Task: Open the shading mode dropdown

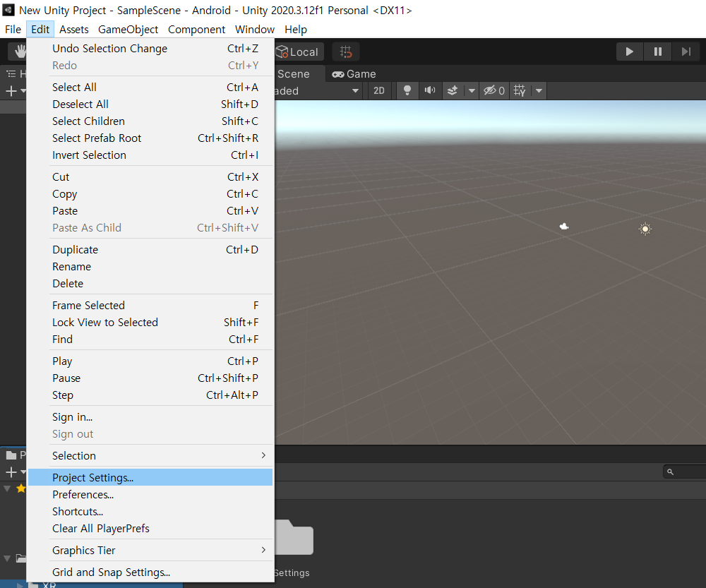Action: pyautogui.click(x=318, y=90)
